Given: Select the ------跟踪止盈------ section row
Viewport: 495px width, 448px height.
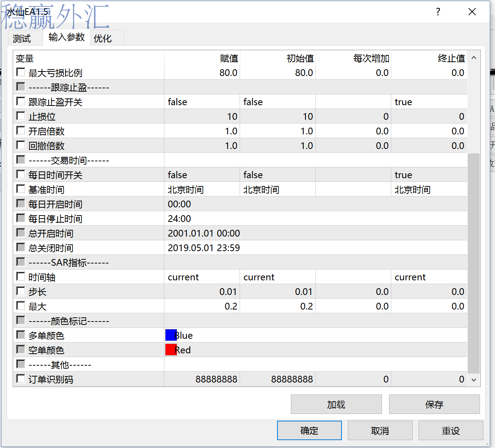Looking at the screenshot, I should [240, 87].
